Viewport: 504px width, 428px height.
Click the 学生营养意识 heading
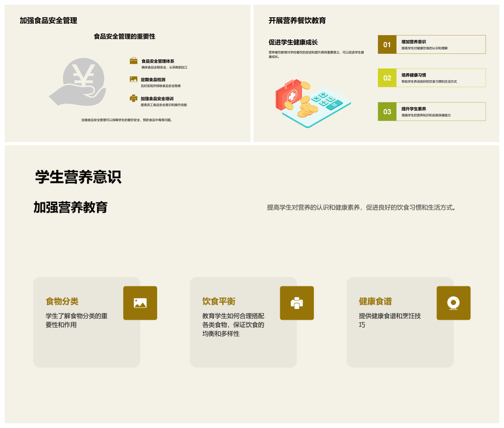78,177
